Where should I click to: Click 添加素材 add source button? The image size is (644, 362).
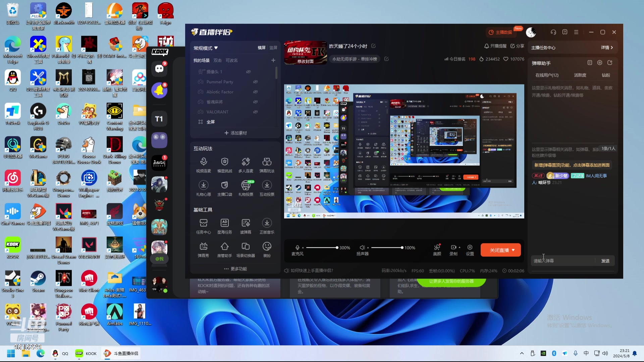(x=235, y=133)
